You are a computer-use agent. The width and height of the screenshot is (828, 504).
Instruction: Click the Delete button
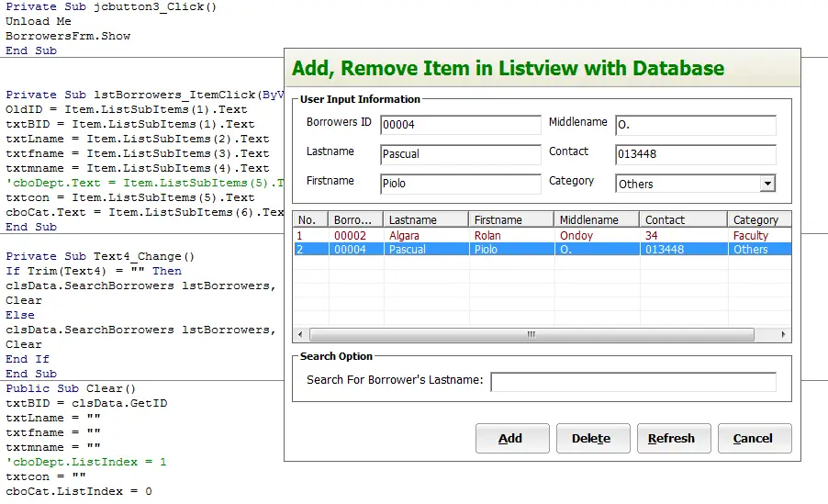(x=593, y=438)
